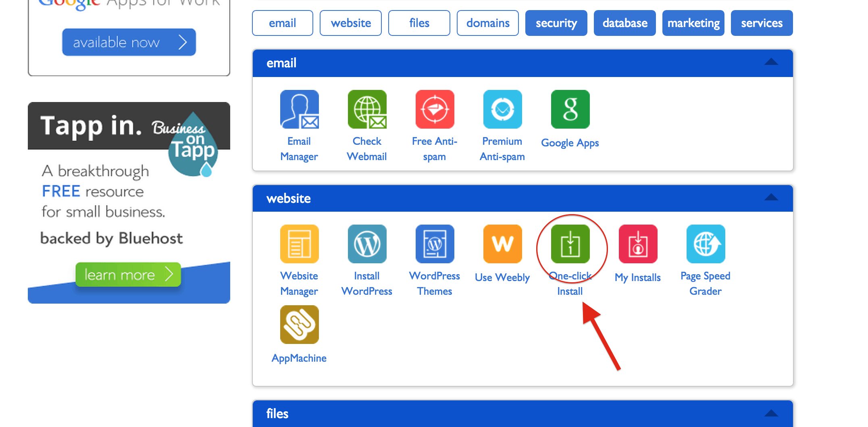Image resolution: width=868 pixels, height=427 pixels.
Task: Click the green Google Apps icon
Action: [570, 109]
